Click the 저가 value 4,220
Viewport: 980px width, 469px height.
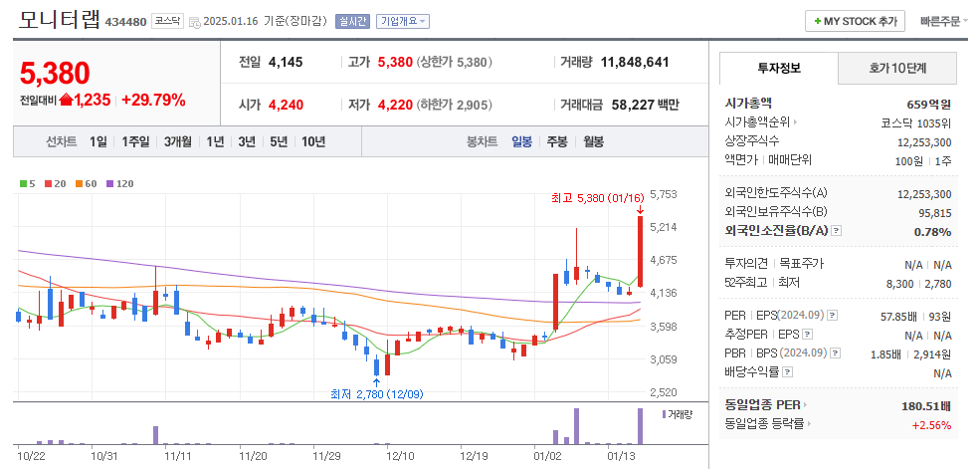point(395,105)
